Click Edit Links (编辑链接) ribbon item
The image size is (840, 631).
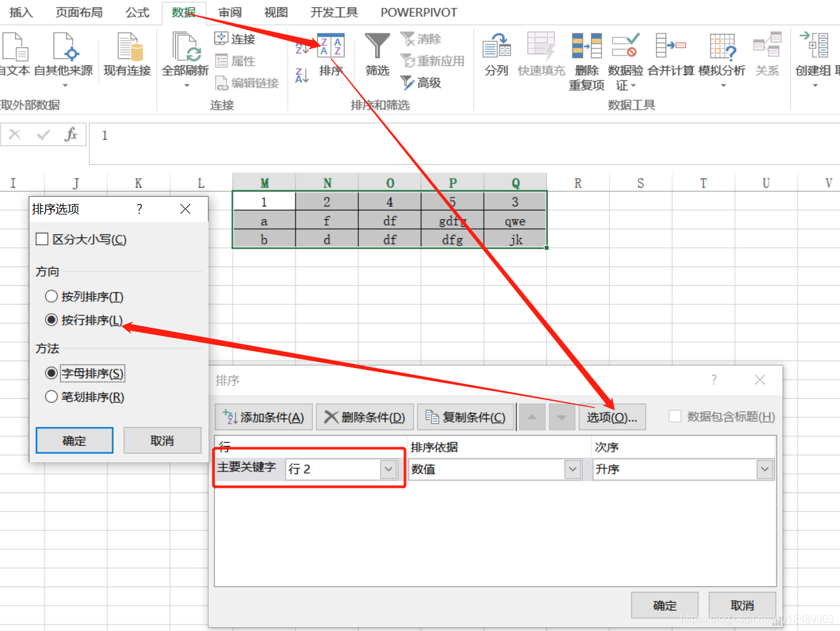246,82
